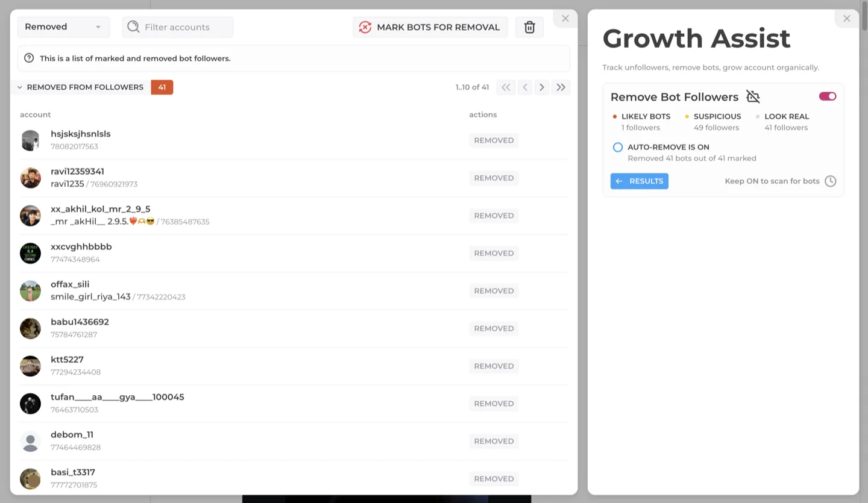Jump to the last page using double chevrons
The width and height of the screenshot is (868, 503).
pyautogui.click(x=561, y=87)
